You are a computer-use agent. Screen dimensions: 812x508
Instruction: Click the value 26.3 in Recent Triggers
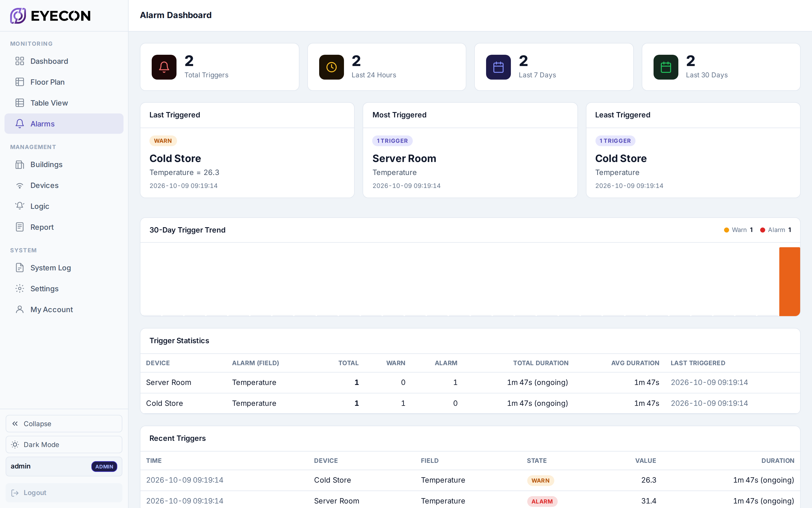[648, 480]
